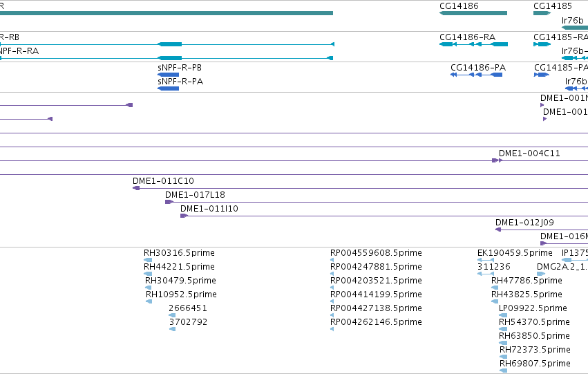This screenshot has height=374, width=588.
Task: Select the CG14185 gene arrow
Action: 542,13
